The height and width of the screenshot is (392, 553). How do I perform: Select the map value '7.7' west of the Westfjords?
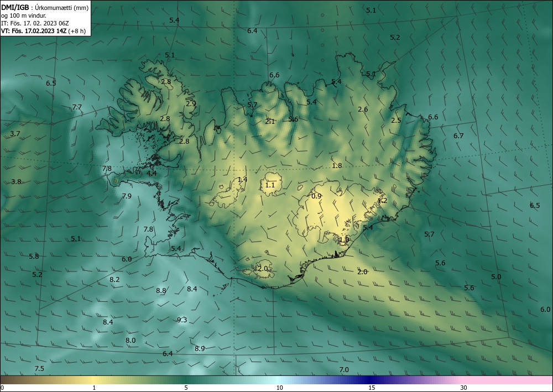point(77,107)
